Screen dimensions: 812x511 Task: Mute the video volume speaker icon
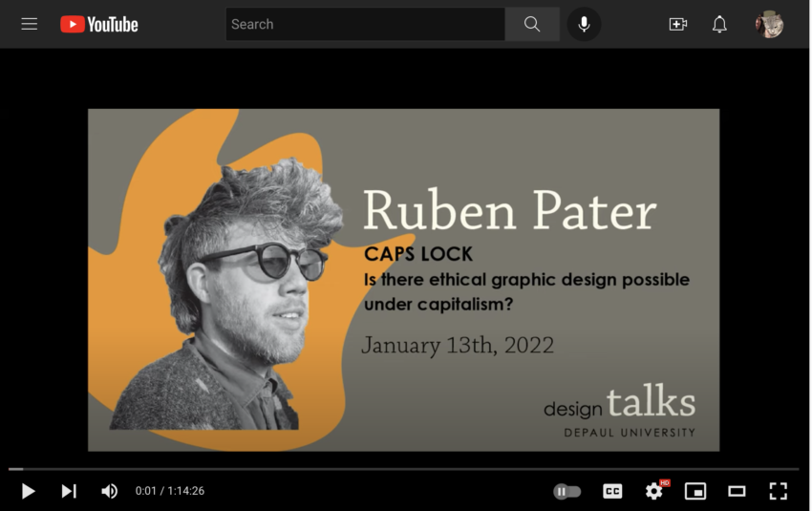109,491
